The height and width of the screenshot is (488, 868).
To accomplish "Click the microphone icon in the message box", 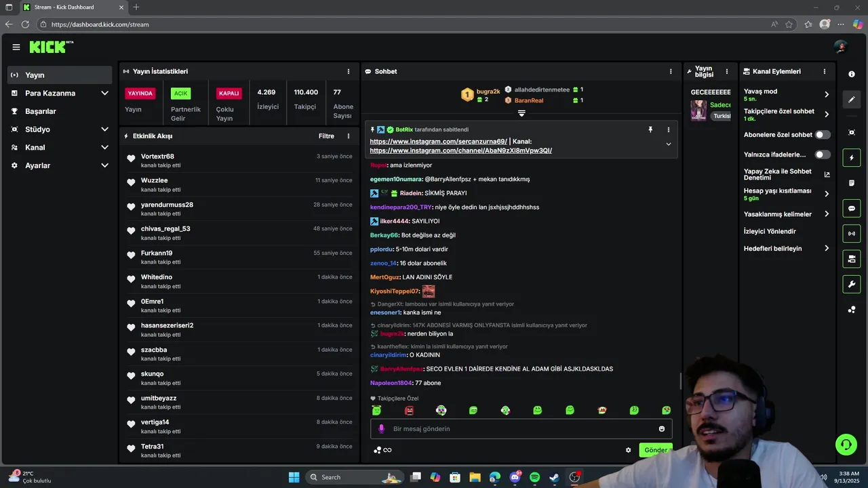I will pyautogui.click(x=381, y=428).
